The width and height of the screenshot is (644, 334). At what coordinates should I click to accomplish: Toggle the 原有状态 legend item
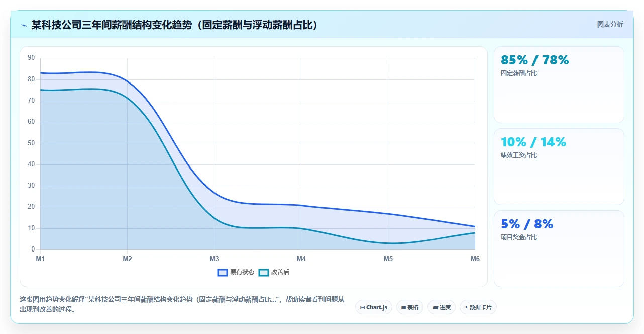236,272
